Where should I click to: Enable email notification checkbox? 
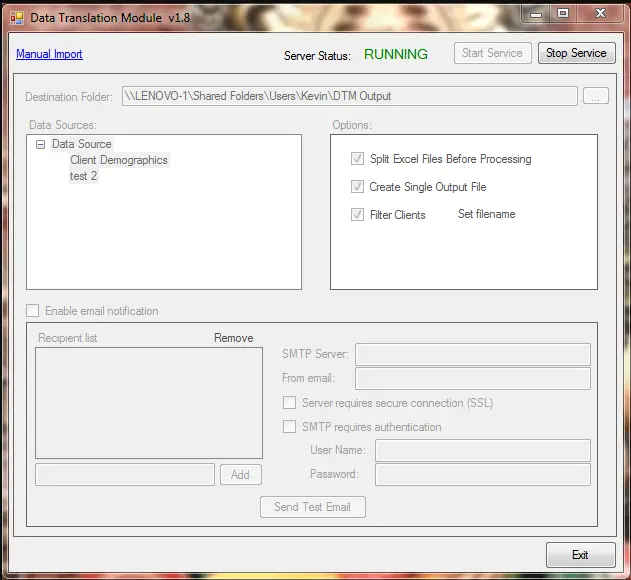(33, 311)
